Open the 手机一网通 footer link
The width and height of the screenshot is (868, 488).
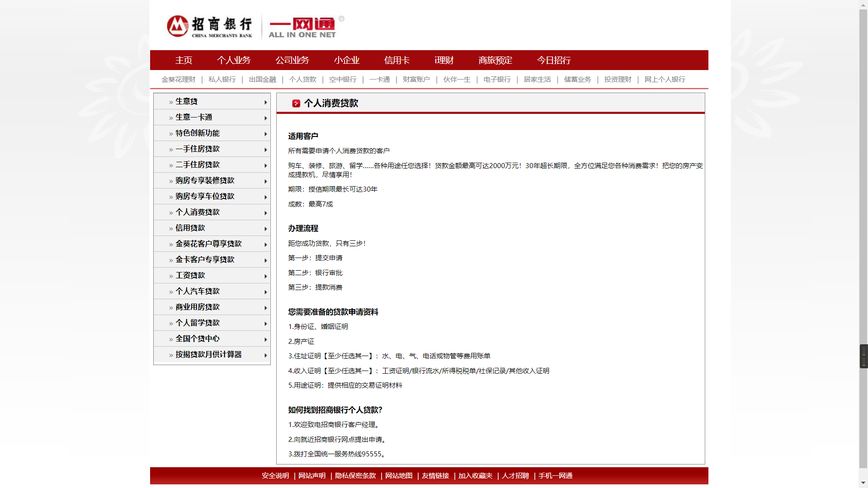click(555, 476)
